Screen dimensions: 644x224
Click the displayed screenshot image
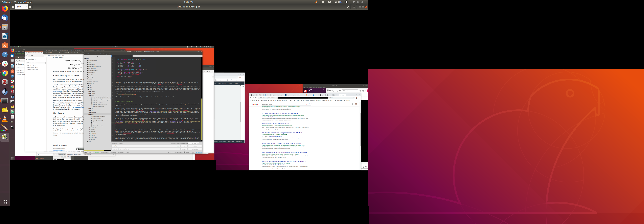(189, 107)
